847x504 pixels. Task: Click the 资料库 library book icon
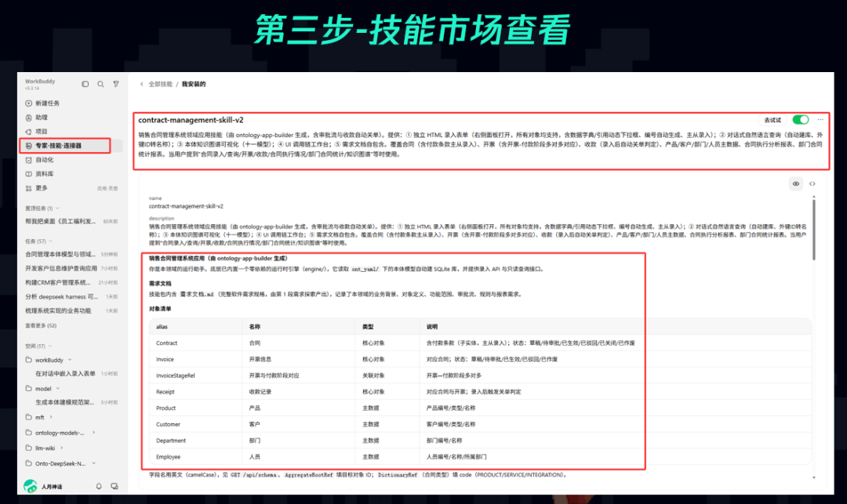[x=29, y=174]
